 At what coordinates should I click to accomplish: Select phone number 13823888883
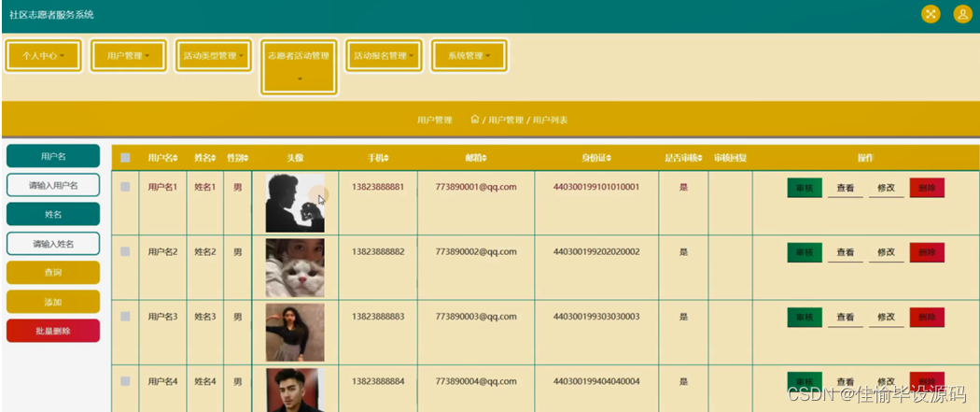[x=378, y=317]
